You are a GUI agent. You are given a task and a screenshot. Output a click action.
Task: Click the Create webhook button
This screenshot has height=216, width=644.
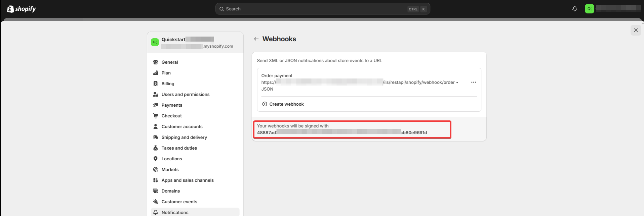point(286,104)
